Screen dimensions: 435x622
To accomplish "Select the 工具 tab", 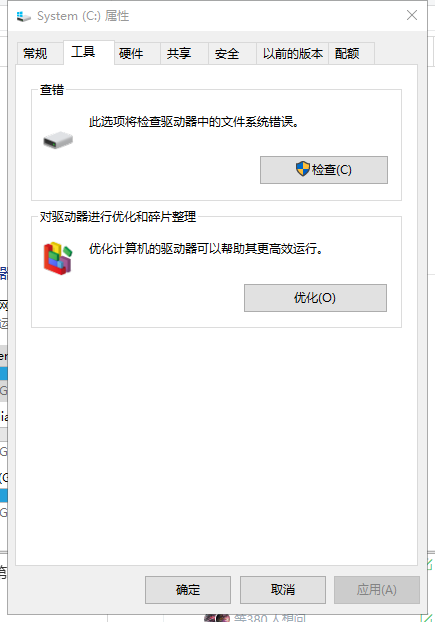I will [83, 52].
